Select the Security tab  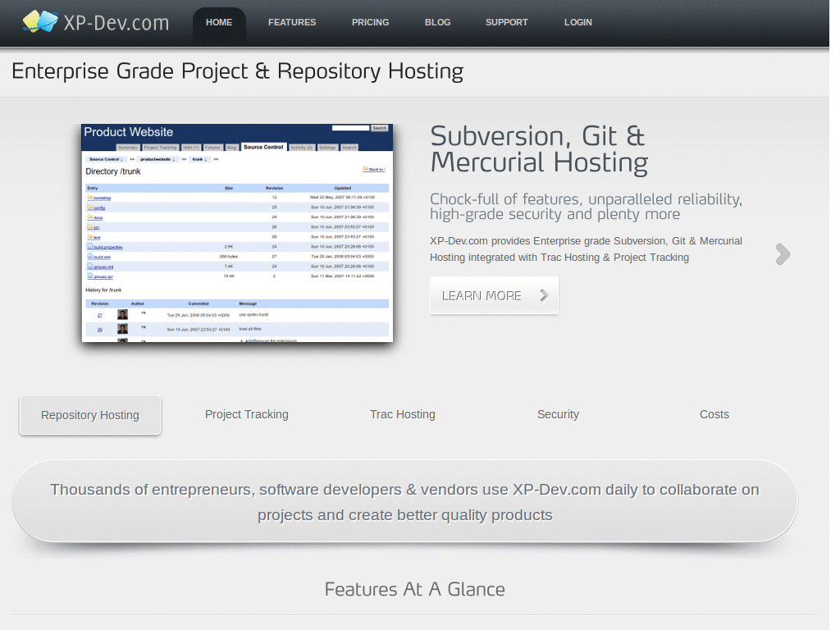tap(558, 414)
